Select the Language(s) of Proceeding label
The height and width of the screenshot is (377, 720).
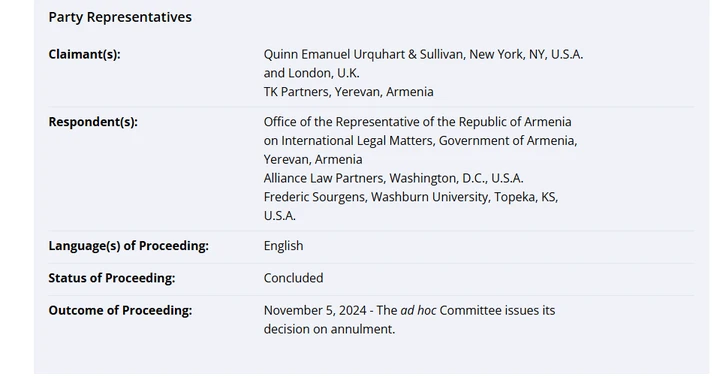(x=129, y=246)
